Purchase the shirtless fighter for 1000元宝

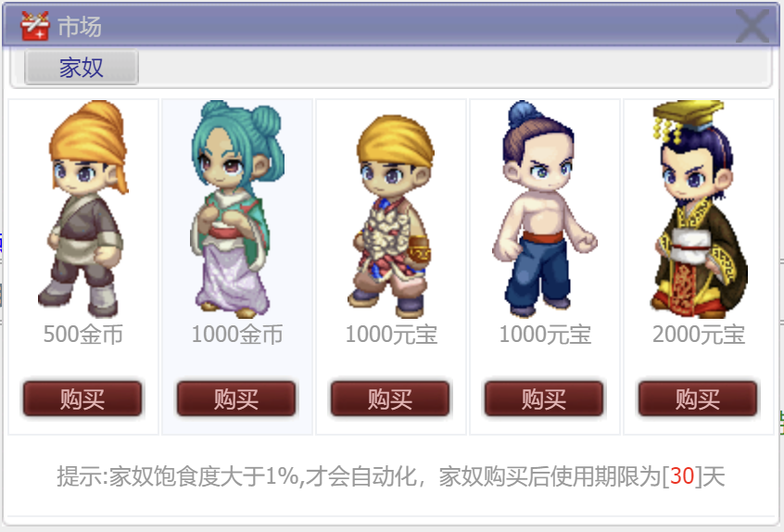click(544, 399)
